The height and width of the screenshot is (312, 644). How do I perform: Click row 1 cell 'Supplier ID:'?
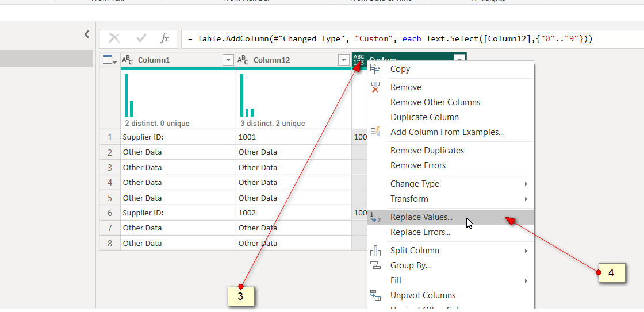pyautogui.click(x=178, y=137)
